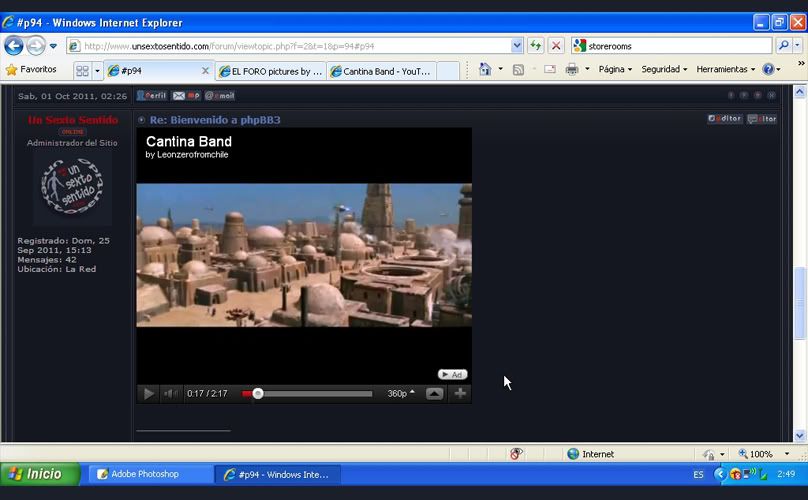Click the Email button in the post
The width and height of the screenshot is (808, 500).
coord(220,95)
